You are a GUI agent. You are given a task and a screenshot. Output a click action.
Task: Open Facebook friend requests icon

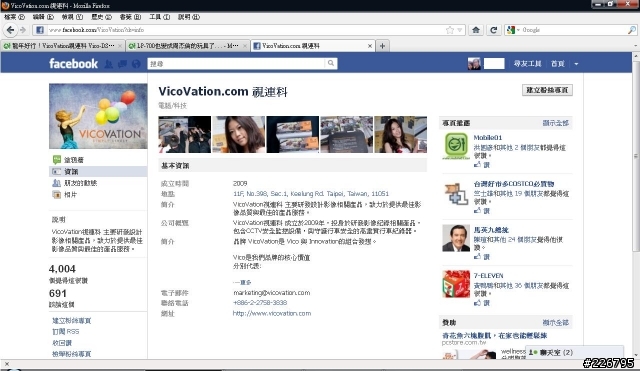(109, 64)
